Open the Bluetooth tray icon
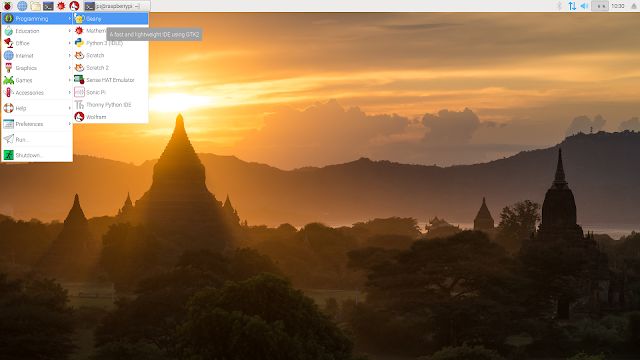This screenshot has width=640, height=360. (x=560, y=6)
